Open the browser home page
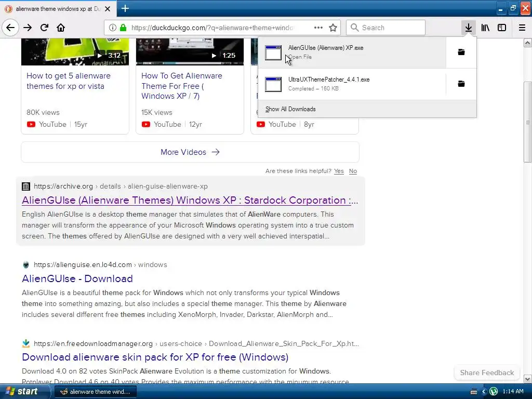Viewport: 532px width, 399px height. 61,28
